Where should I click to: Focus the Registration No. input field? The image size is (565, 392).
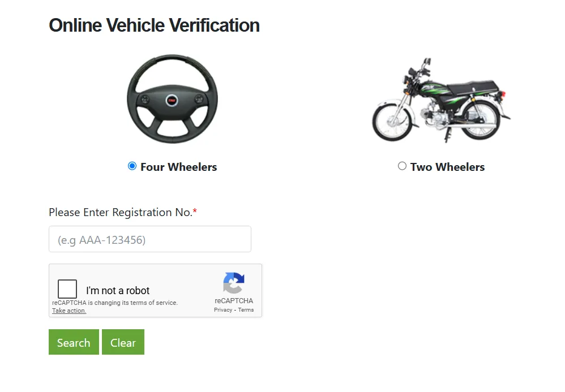150,239
